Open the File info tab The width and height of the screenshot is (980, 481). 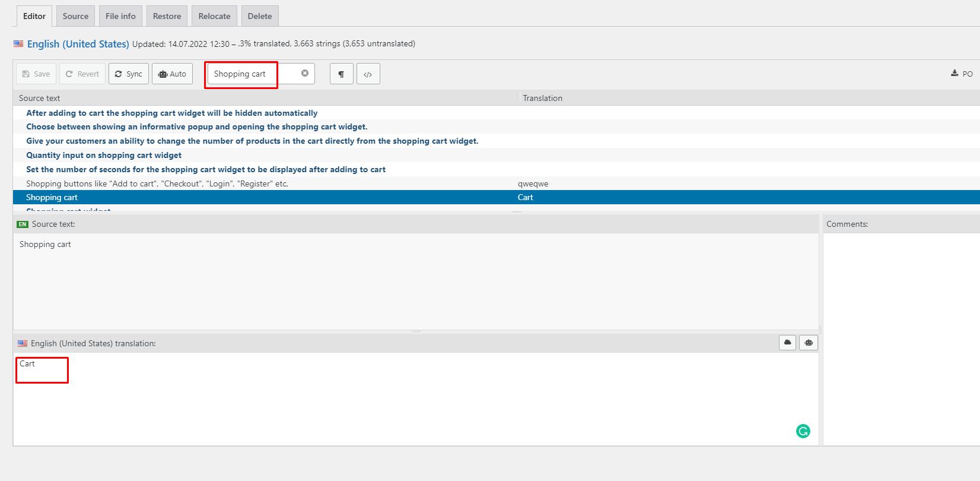120,16
